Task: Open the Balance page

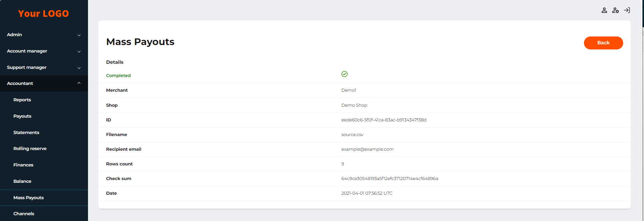Action: tap(23, 181)
